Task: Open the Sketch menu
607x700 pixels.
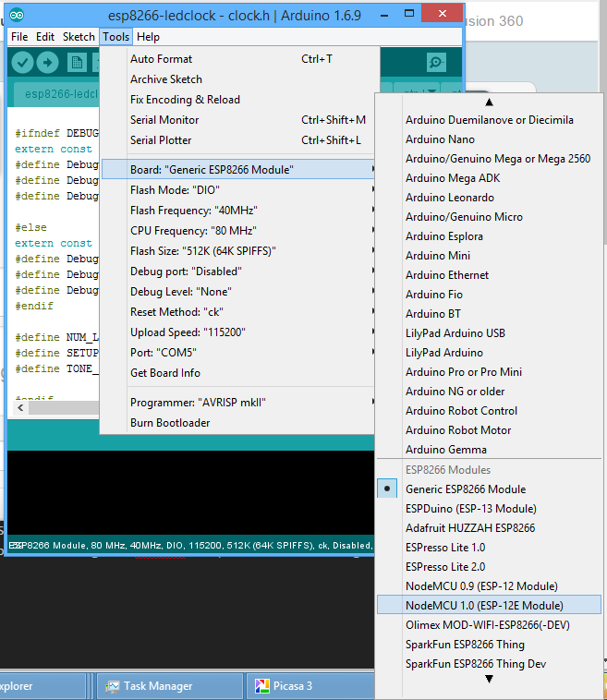Action: (79, 37)
